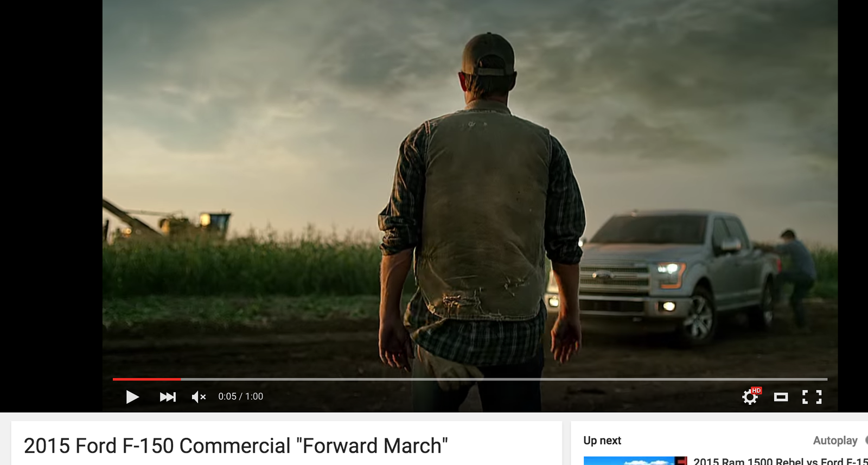The width and height of the screenshot is (868, 465).
Task: Enter fullscreen mode
Action: (x=812, y=397)
